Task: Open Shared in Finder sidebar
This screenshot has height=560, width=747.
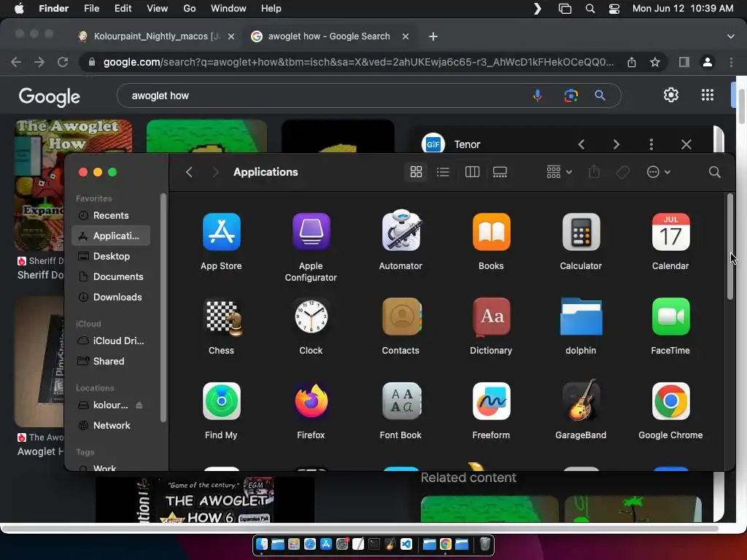Action: pyautogui.click(x=111, y=362)
